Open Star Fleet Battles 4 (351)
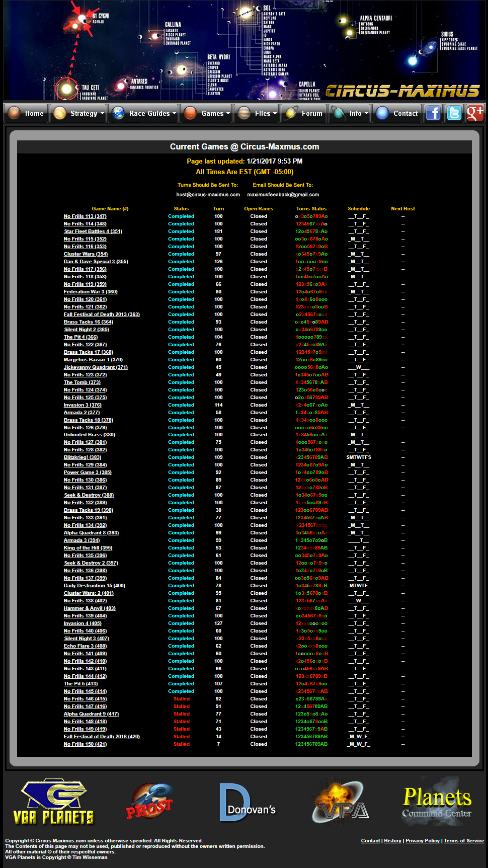This screenshot has height=868, width=488. pyautogui.click(x=93, y=231)
